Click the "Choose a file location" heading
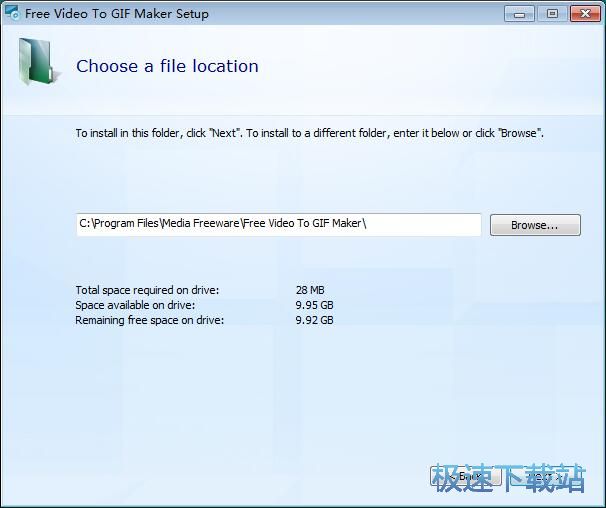Screen dimensions: 606x508 click(167, 66)
